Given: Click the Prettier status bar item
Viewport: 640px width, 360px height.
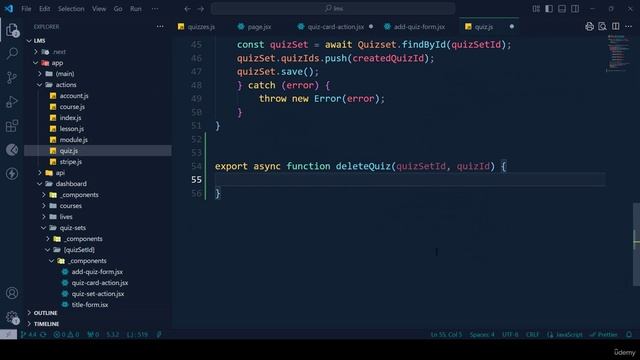Looking at the screenshot, I should coord(604,334).
